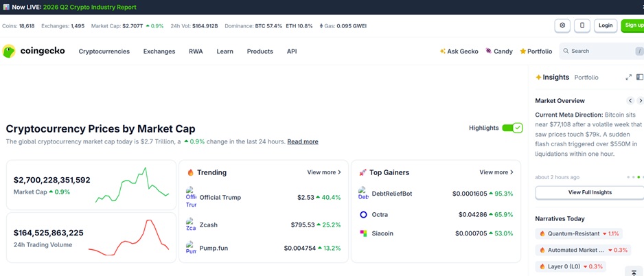
Task: Click ETH 10.8% dominance value
Action: 299,26
